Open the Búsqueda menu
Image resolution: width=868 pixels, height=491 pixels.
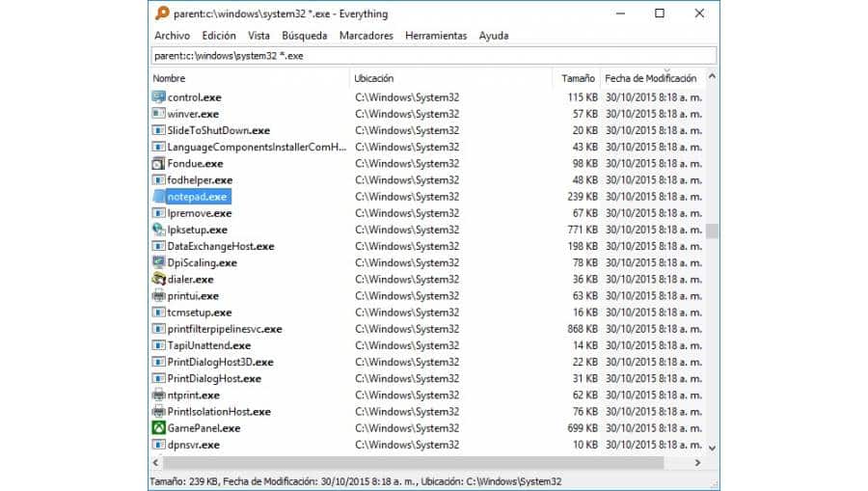(x=305, y=36)
